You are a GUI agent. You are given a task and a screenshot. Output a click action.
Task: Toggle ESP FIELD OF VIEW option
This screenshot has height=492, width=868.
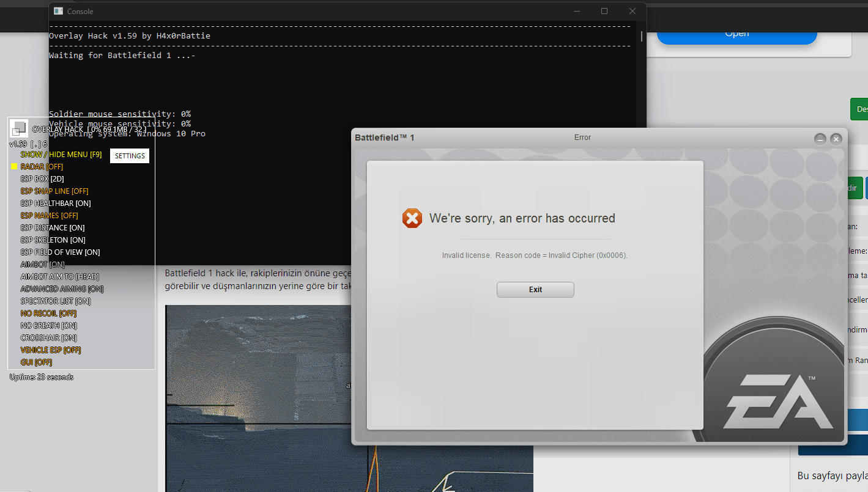pos(60,252)
